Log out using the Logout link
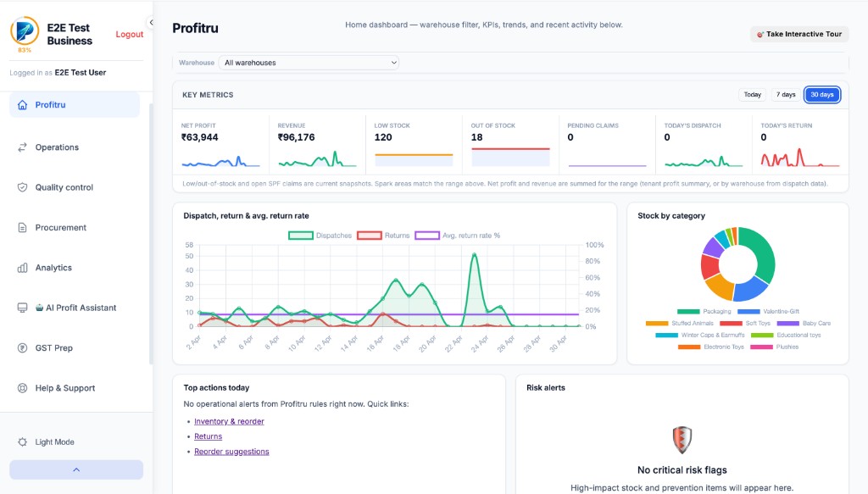The height and width of the screenshot is (494, 868). [x=130, y=34]
